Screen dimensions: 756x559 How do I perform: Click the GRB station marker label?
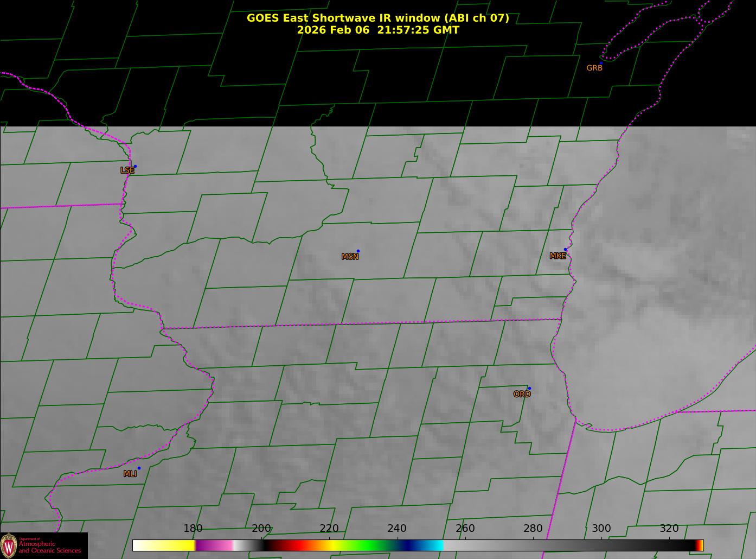tap(594, 68)
